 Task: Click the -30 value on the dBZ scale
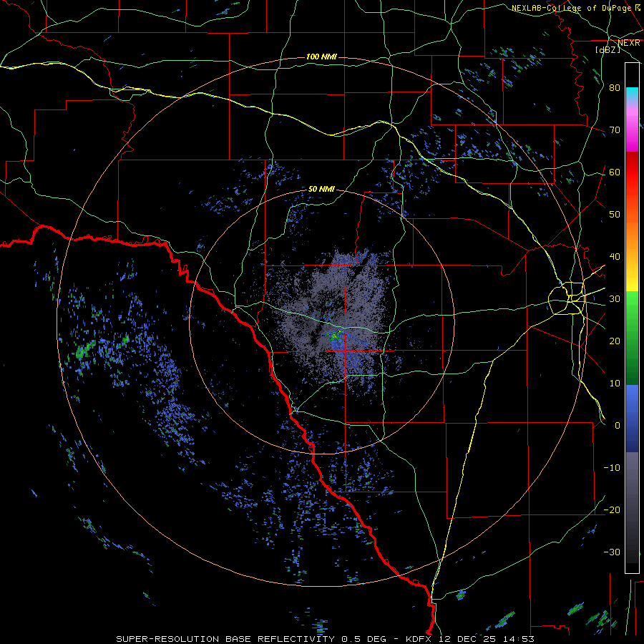(612, 552)
